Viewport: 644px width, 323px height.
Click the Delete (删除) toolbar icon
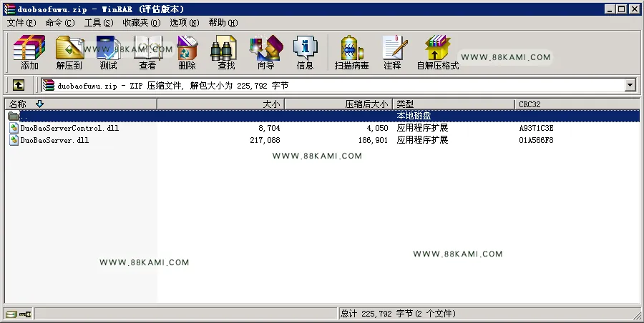point(187,51)
